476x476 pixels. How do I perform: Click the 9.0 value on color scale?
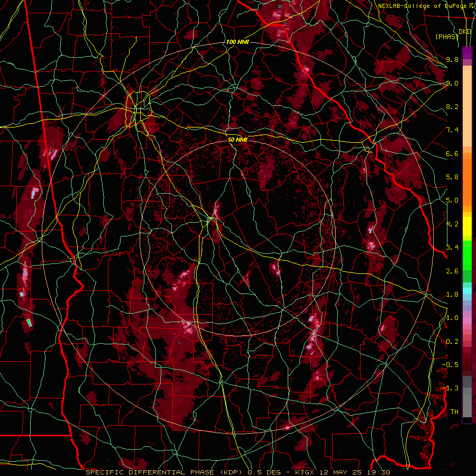click(452, 83)
